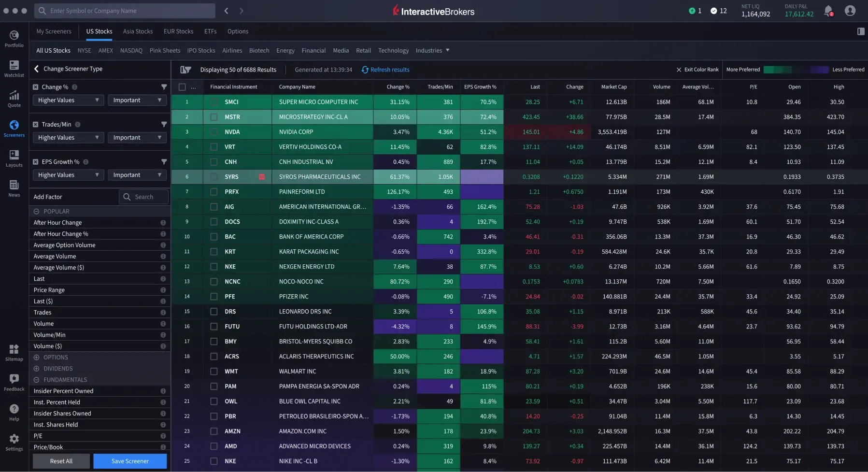
Task: Open the Sitemap sidebar icon
Action: pyautogui.click(x=14, y=353)
